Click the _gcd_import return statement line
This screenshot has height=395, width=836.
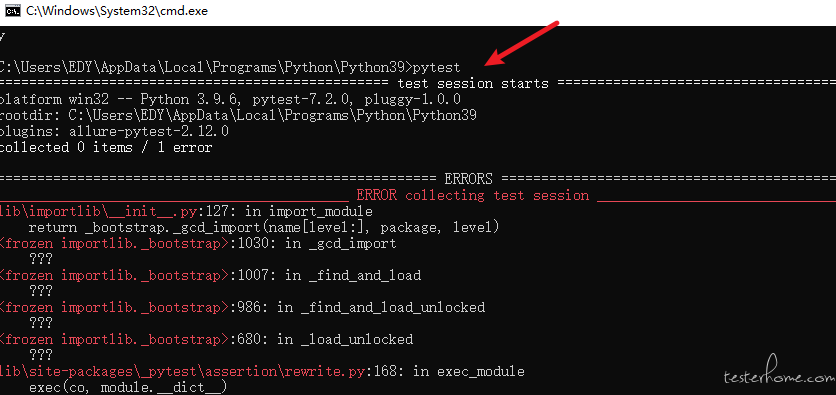[x=263, y=228]
